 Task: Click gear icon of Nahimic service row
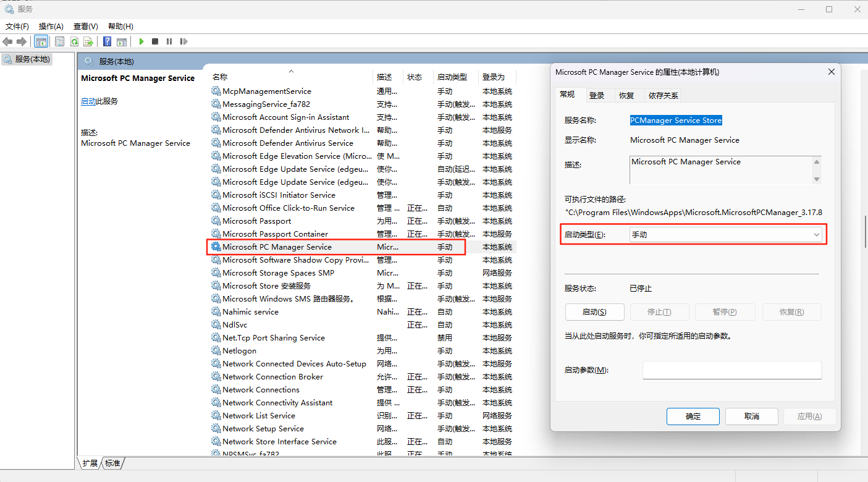pos(216,311)
